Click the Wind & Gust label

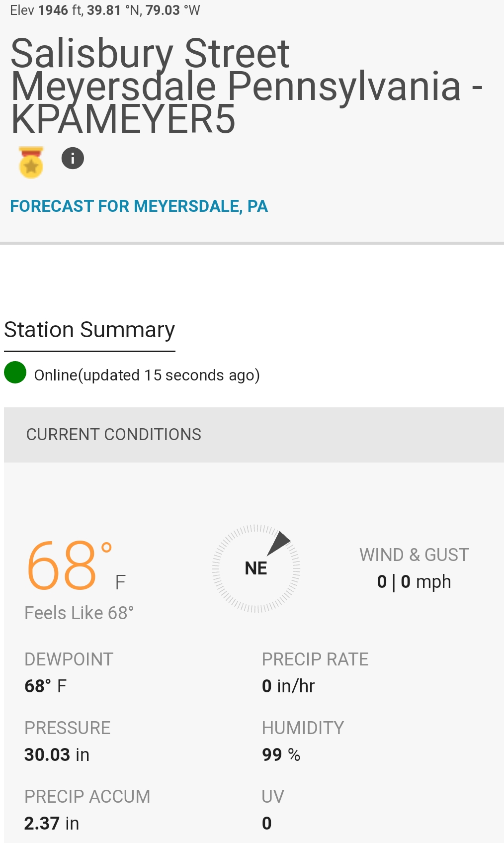pyautogui.click(x=414, y=555)
